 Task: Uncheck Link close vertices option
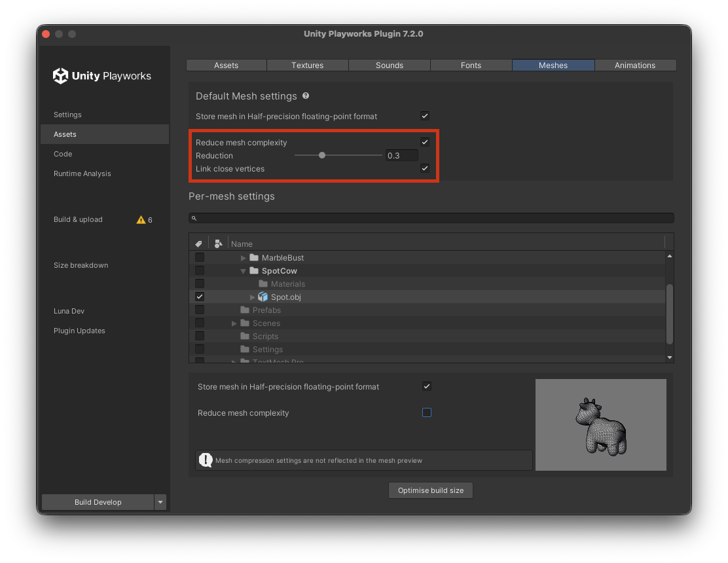pyautogui.click(x=425, y=168)
